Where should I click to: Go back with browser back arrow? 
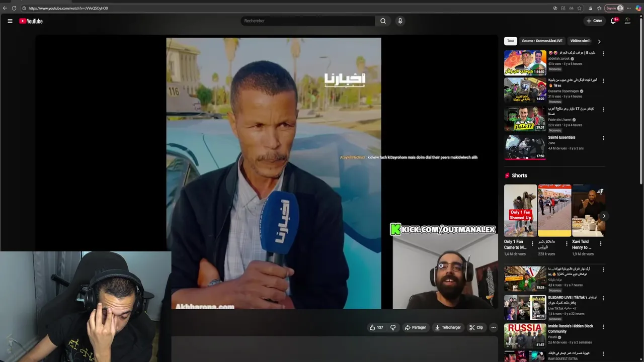5,8
